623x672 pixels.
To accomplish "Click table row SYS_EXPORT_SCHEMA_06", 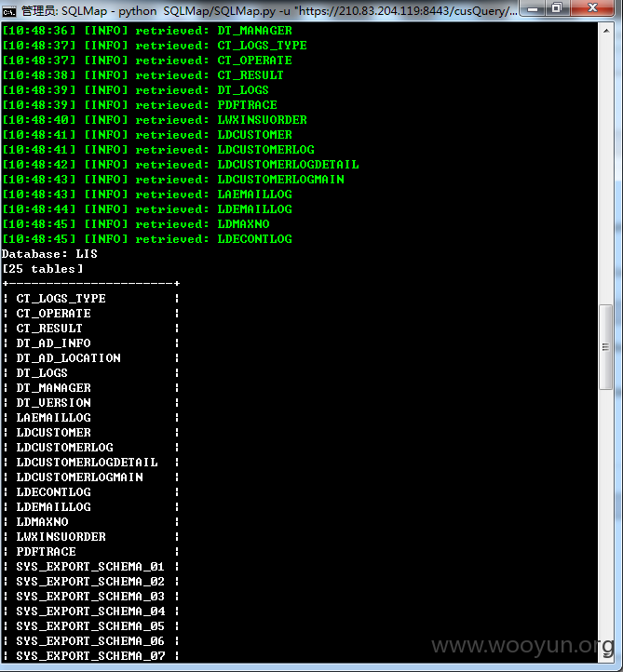I will pos(91,641).
